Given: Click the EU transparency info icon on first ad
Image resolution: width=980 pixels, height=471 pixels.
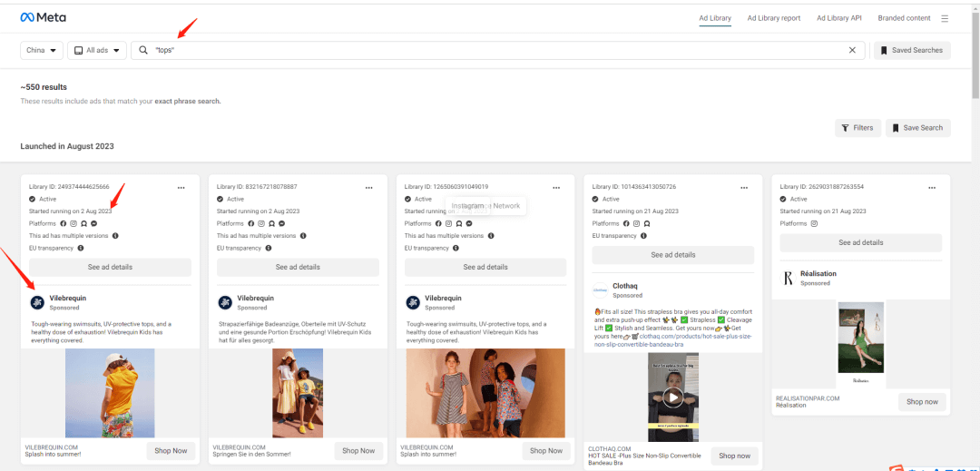Looking at the screenshot, I should tap(80, 248).
